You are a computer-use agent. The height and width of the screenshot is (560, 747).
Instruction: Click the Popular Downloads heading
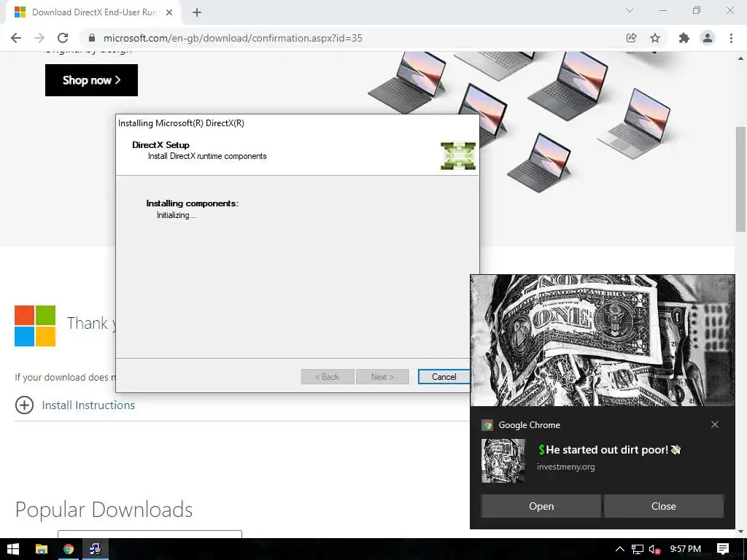[x=104, y=510]
